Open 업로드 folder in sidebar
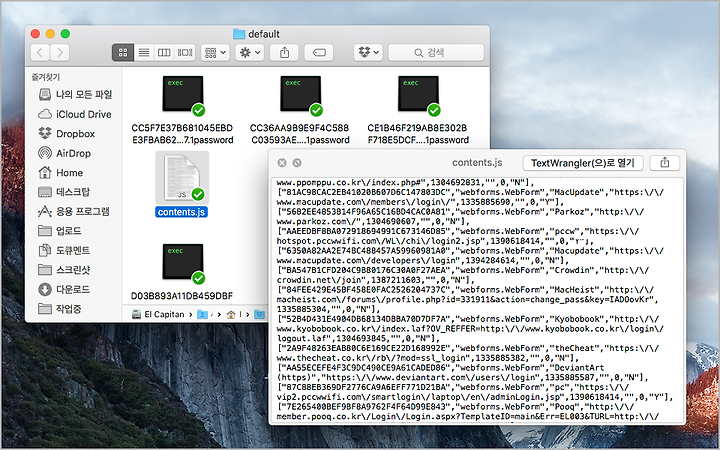Image resolution: width=720 pixels, height=450 pixels. (60, 231)
